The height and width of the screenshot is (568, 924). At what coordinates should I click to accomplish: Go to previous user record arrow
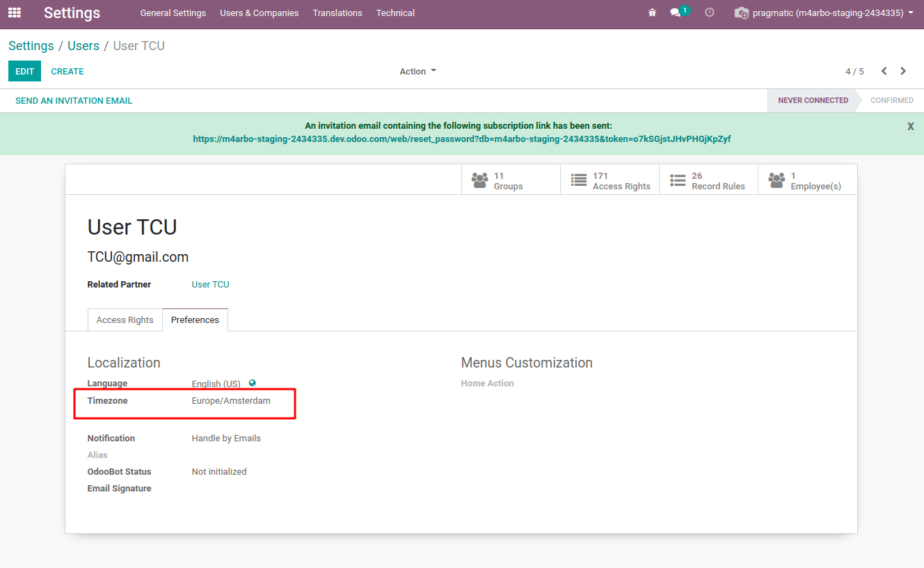tap(884, 71)
